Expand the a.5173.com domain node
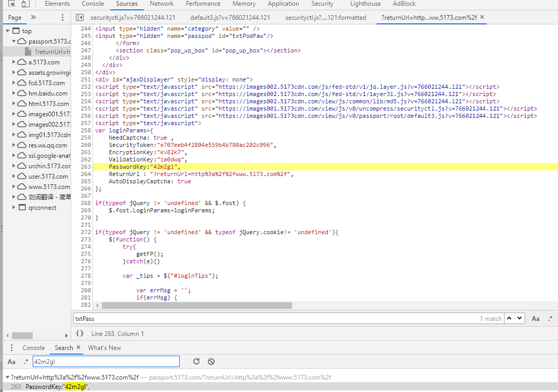The width and height of the screenshot is (558, 392). point(14,62)
